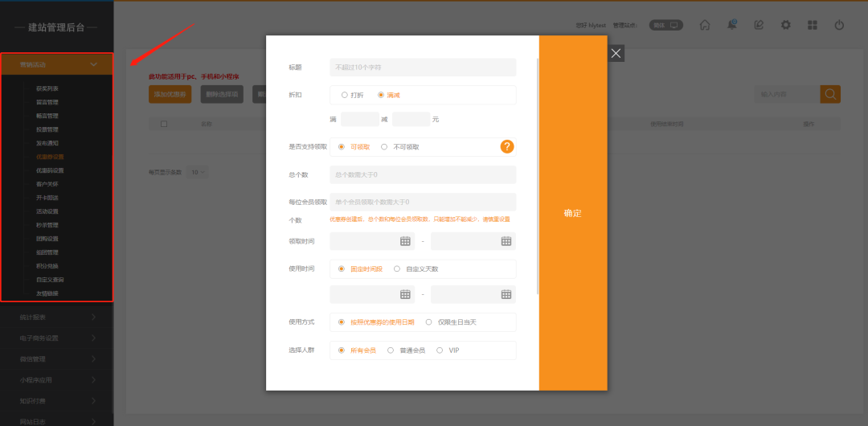Select VIP under 选择人群
The width and height of the screenshot is (868, 426).
(440, 350)
